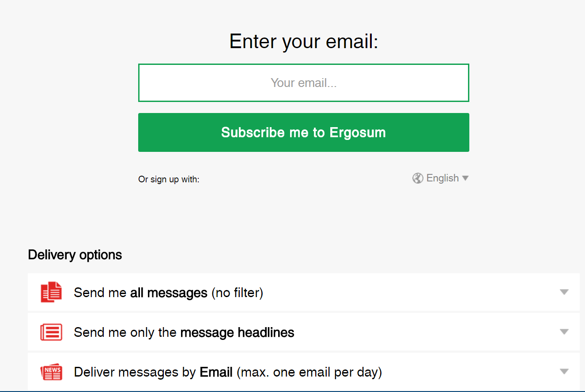Open the English language dropdown arrow
Viewport: 585px width, 392px height.
click(x=465, y=178)
